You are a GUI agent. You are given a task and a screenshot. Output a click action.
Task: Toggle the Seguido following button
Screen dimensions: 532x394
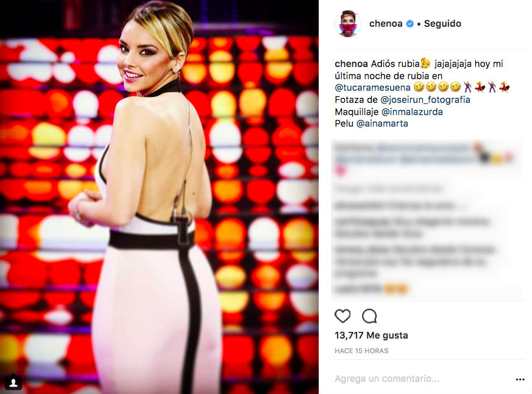pyautogui.click(x=442, y=24)
